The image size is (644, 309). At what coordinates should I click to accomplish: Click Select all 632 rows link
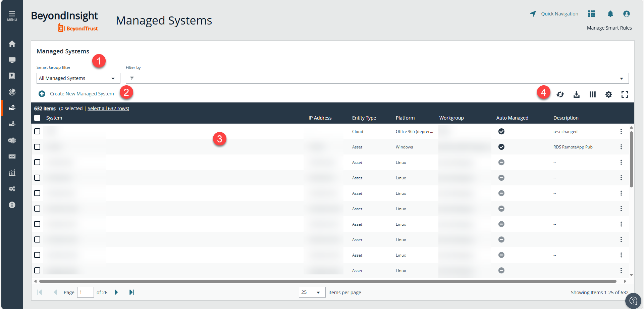pos(108,108)
